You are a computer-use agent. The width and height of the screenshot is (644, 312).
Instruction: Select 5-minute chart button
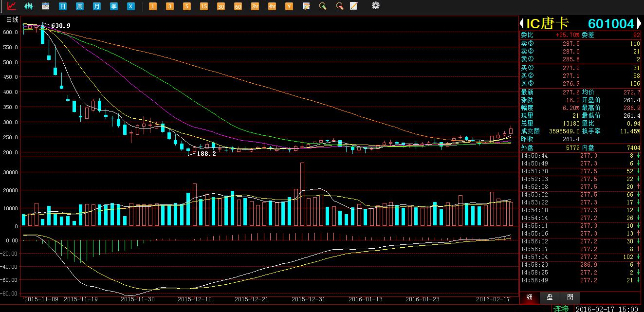(187, 6)
